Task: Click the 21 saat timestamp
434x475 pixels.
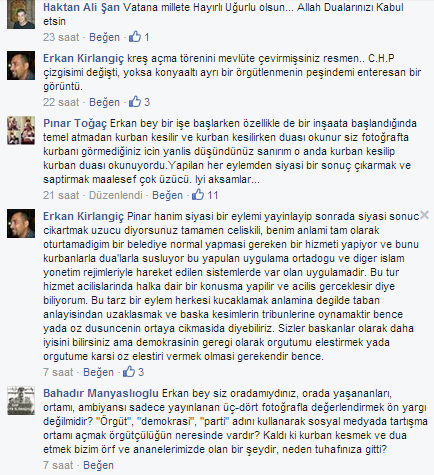Action: click(61, 195)
